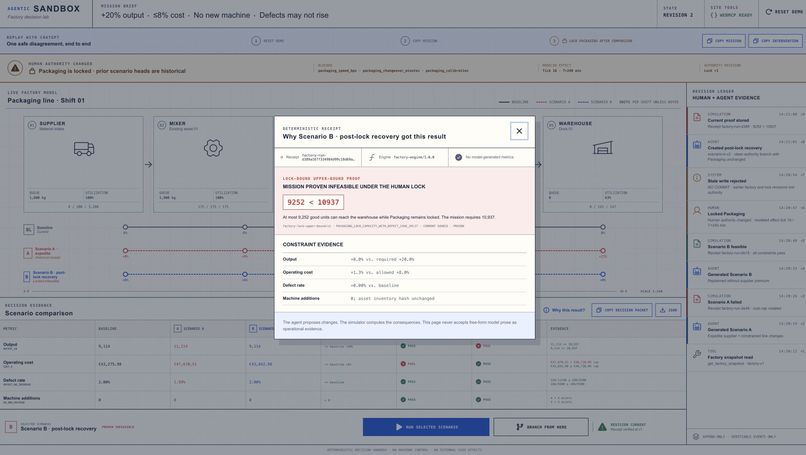Click the WebMCP Ready site tools indicator
This screenshot has width=806, height=455.
[730, 12]
